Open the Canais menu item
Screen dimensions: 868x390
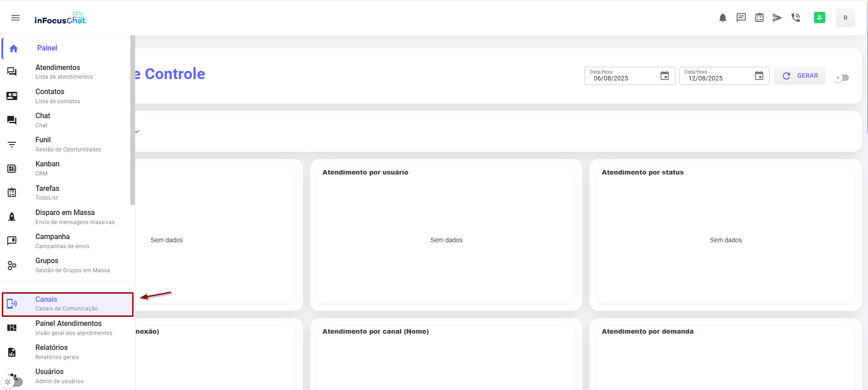[x=67, y=304]
